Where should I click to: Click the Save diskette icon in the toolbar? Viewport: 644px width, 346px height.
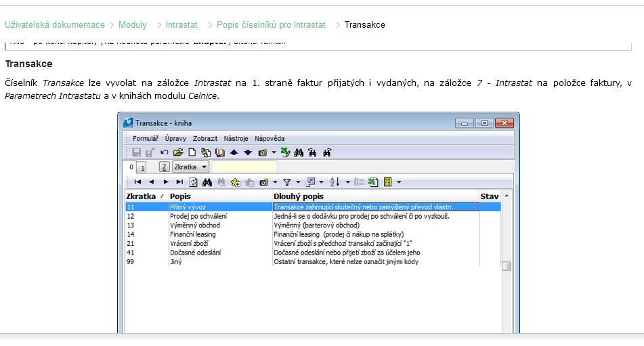136,152
